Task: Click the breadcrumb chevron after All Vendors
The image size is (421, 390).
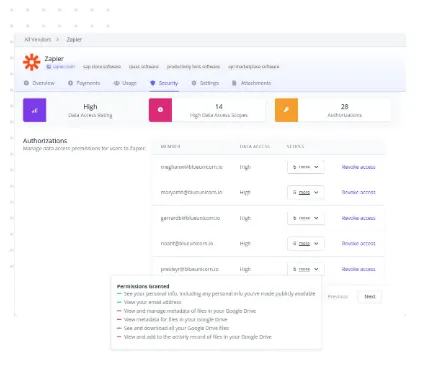Action: click(x=58, y=39)
